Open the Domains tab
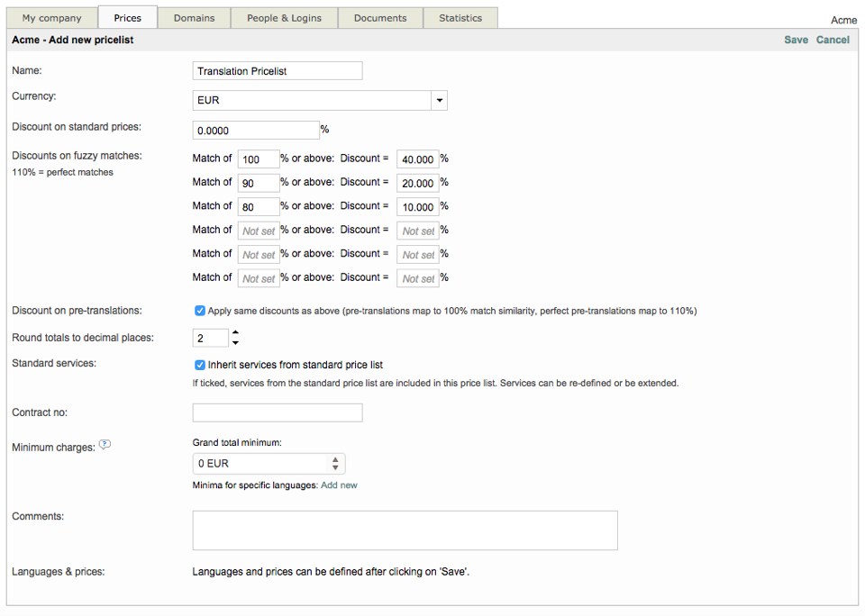This screenshot has width=865, height=616. pos(194,18)
